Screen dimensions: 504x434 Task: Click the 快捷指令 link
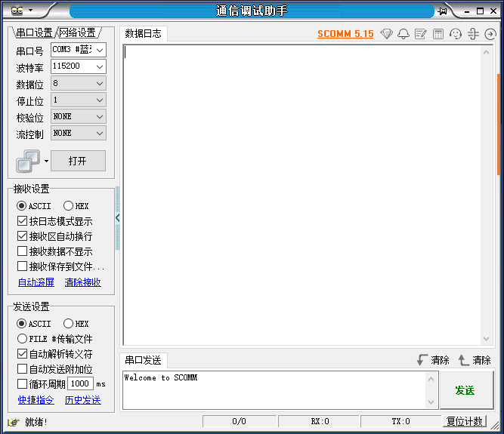(x=36, y=400)
